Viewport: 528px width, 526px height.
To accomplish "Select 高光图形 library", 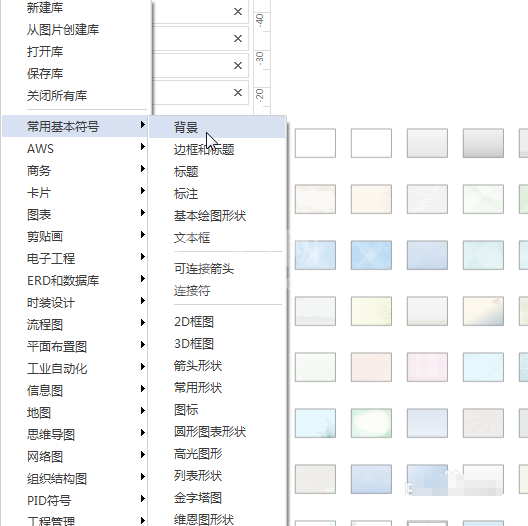I will (218, 454).
